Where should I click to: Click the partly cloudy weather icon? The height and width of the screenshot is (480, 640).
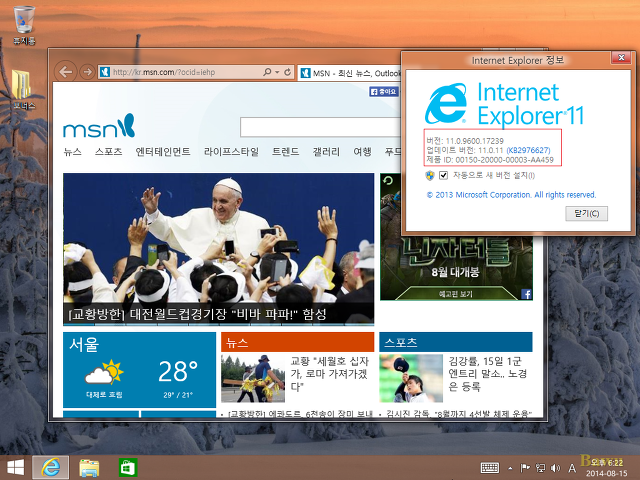click(x=104, y=371)
